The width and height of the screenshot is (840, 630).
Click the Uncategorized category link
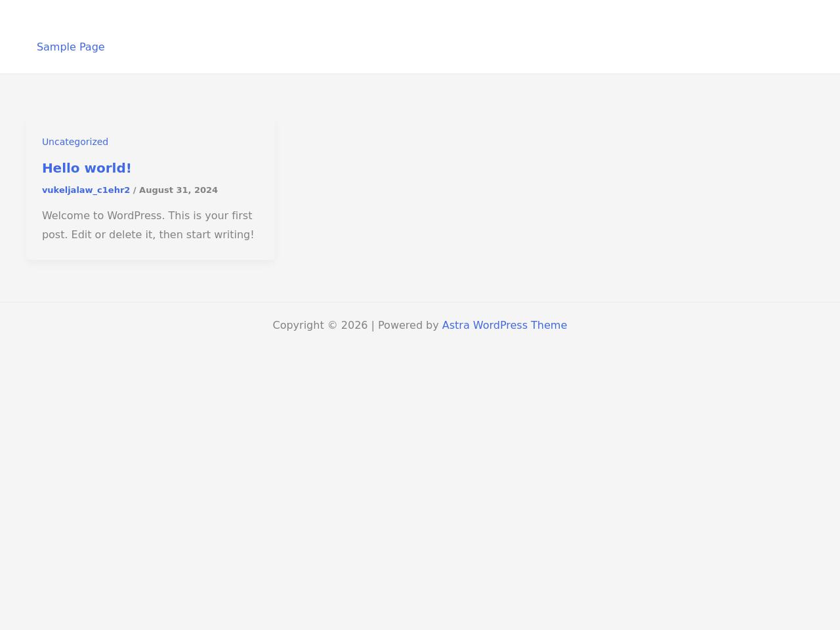pos(75,142)
